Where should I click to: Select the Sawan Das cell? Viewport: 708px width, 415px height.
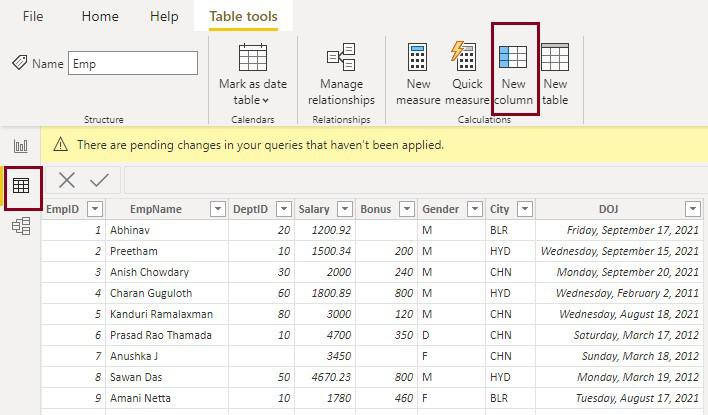[167, 377]
